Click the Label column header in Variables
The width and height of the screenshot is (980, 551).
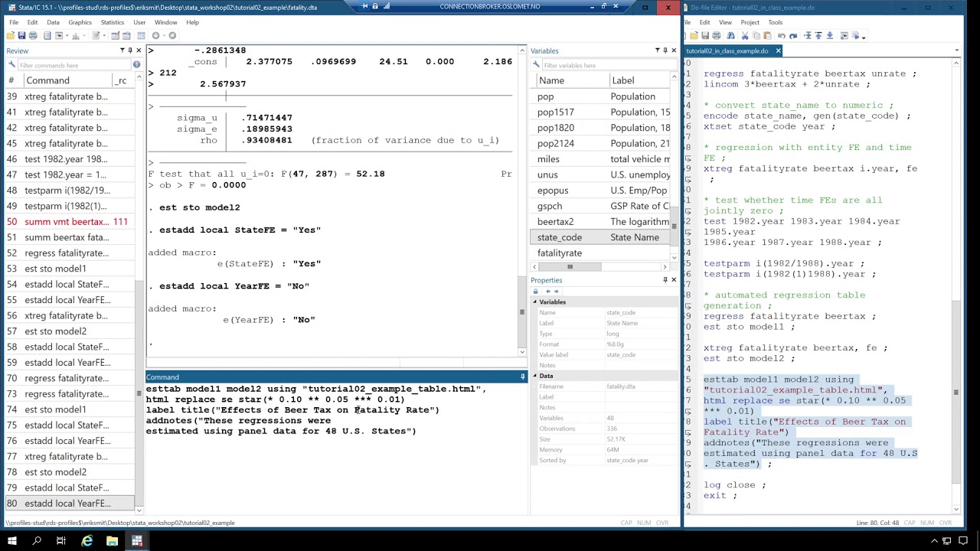tap(639, 80)
